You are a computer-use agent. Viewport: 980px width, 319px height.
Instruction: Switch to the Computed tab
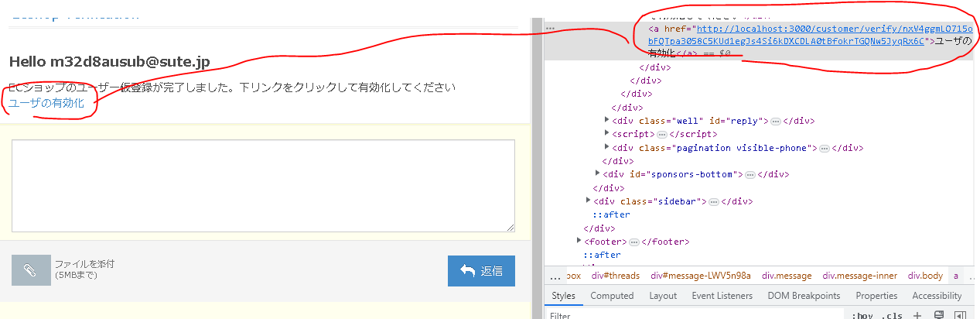point(612,296)
